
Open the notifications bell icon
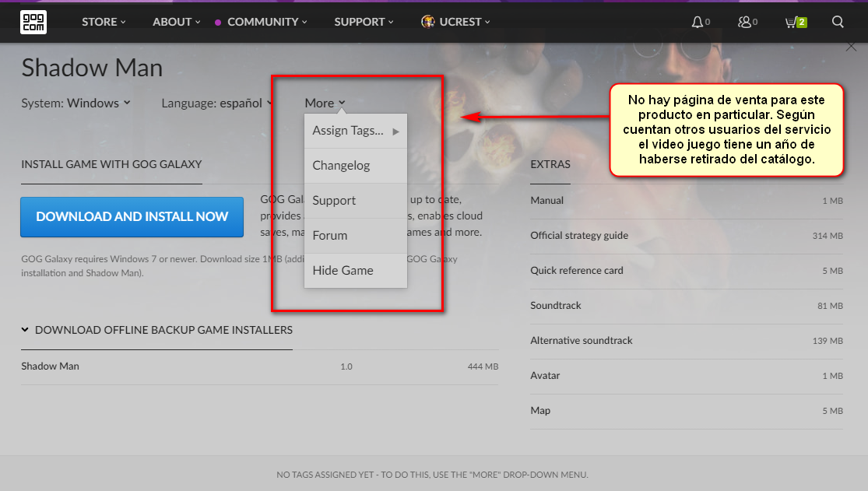coord(697,22)
